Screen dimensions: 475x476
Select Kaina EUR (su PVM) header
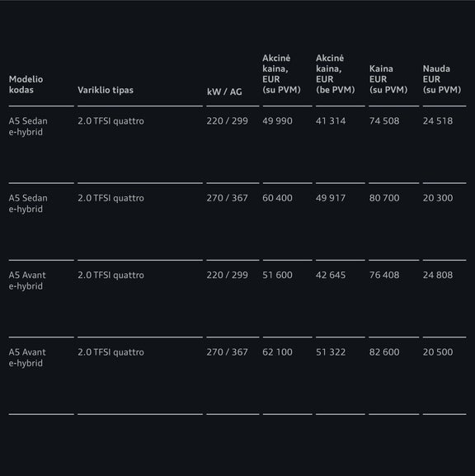coord(388,79)
